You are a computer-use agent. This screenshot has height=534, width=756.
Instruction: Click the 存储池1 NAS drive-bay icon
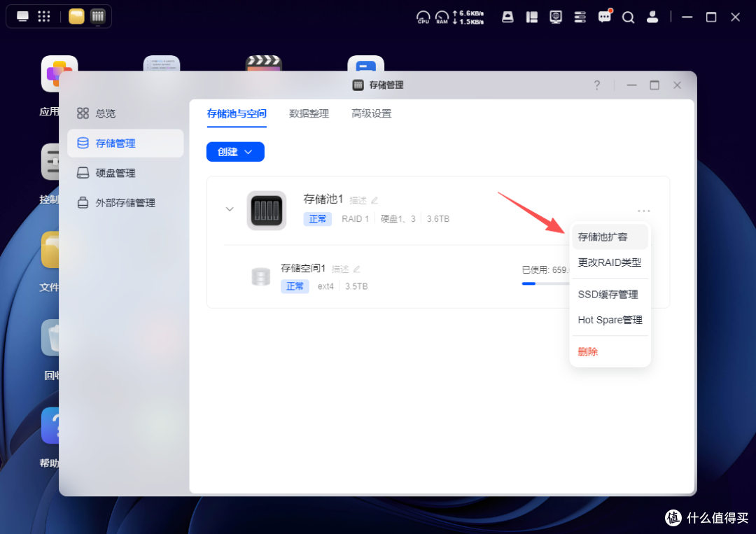pyautogui.click(x=267, y=211)
